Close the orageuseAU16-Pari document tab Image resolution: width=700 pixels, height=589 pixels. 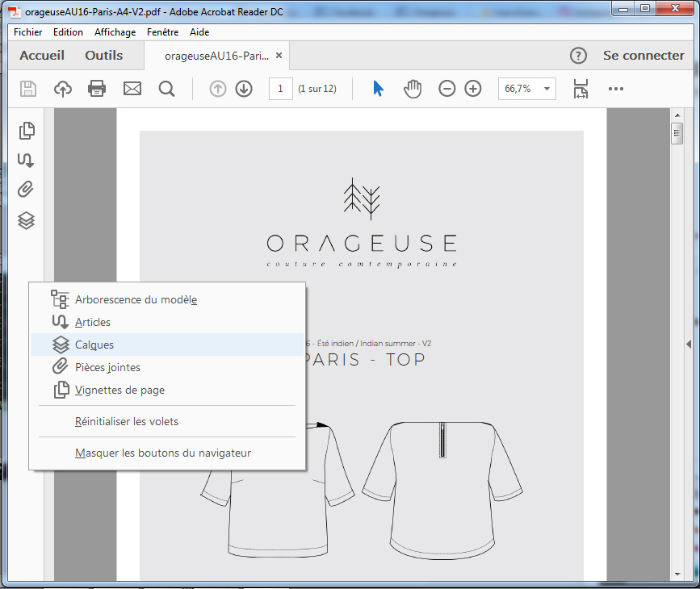click(x=279, y=56)
